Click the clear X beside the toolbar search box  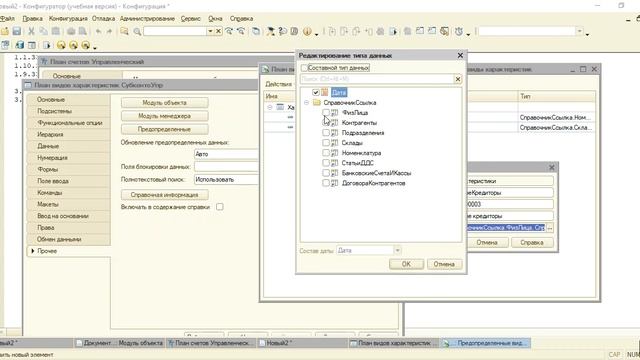point(218,31)
